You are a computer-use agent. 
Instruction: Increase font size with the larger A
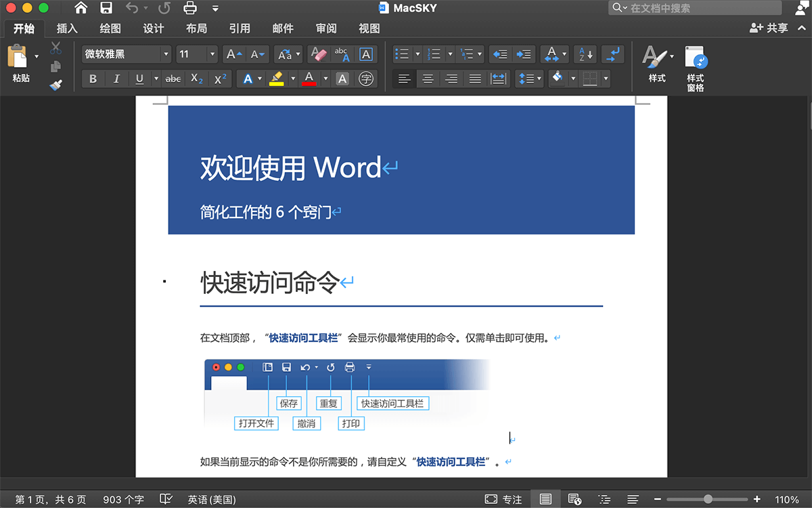pos(234,54)
